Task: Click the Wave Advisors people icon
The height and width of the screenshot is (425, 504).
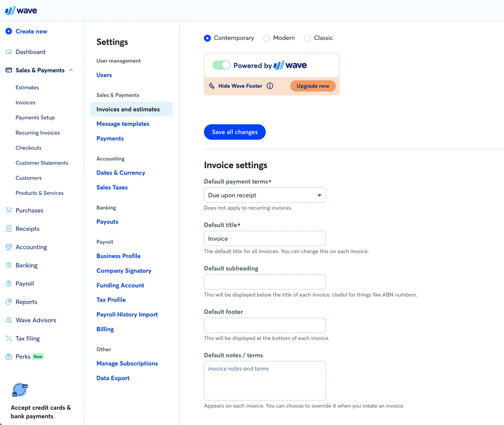Action: coord(9,320)
